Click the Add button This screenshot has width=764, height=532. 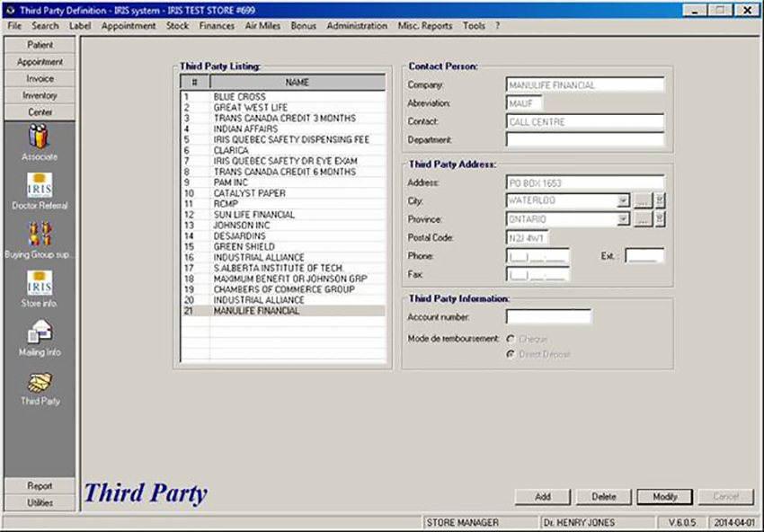click(542, 496)
